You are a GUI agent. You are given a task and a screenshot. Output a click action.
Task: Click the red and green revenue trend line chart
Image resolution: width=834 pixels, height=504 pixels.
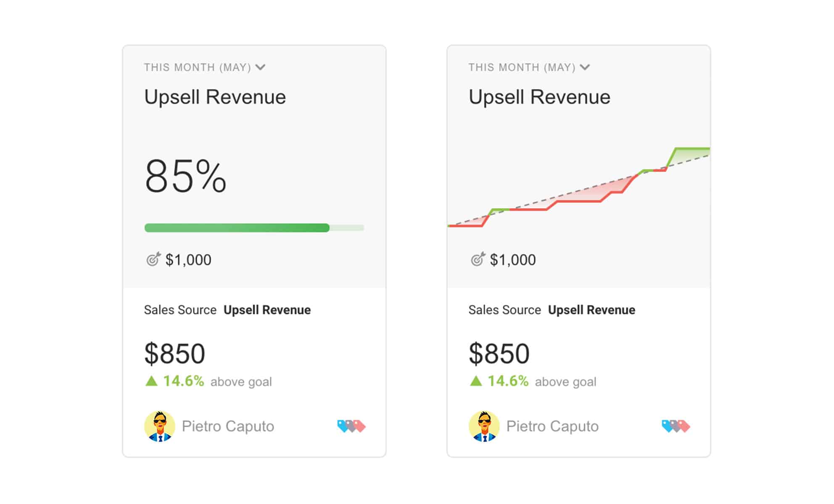(x=579, y=189)
